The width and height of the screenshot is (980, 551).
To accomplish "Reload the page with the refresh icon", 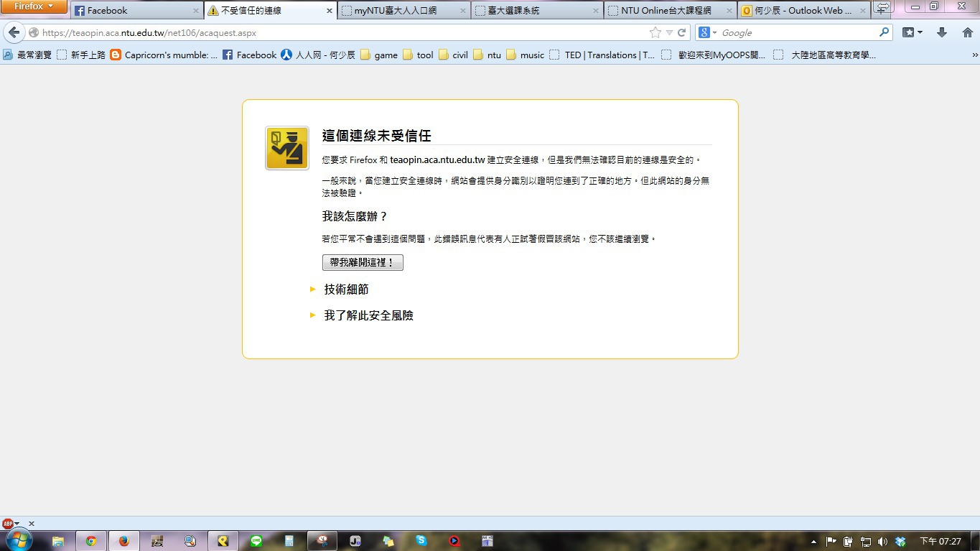I will [x=682, y=32].
